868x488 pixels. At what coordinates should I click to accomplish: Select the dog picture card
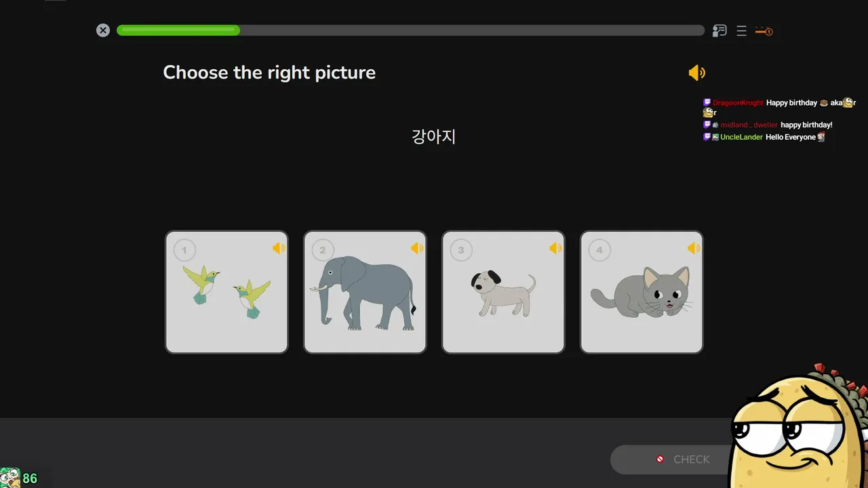(x=503, y=292)
